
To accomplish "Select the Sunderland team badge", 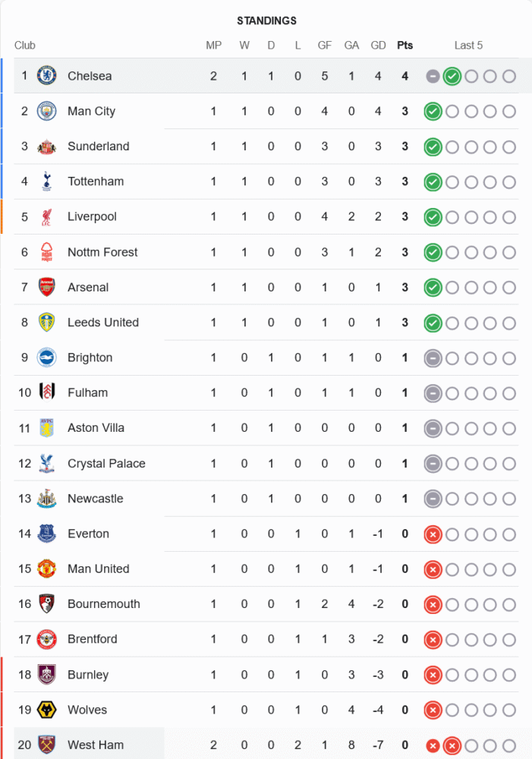I will tap(47, 146).
